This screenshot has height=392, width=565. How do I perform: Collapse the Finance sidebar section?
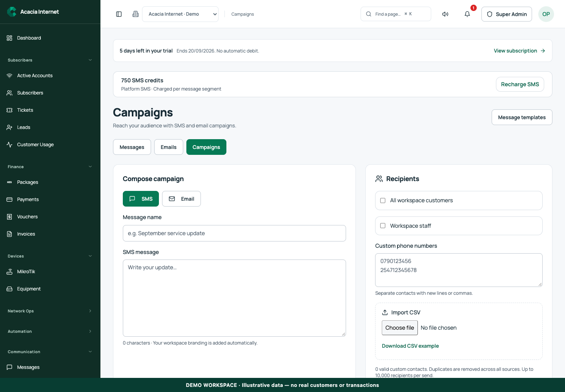click(x=50, y=167)
